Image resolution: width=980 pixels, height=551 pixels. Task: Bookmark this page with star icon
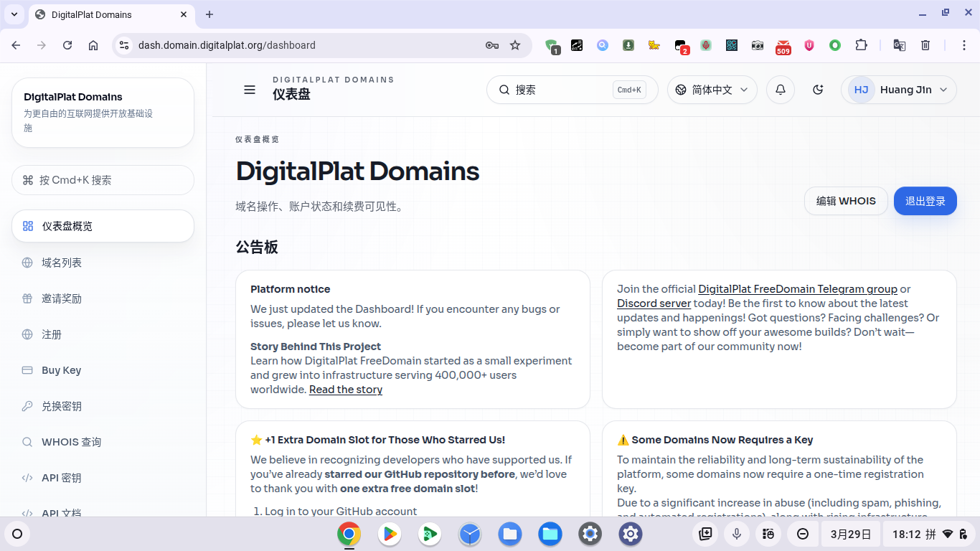(x=515, y=45)
